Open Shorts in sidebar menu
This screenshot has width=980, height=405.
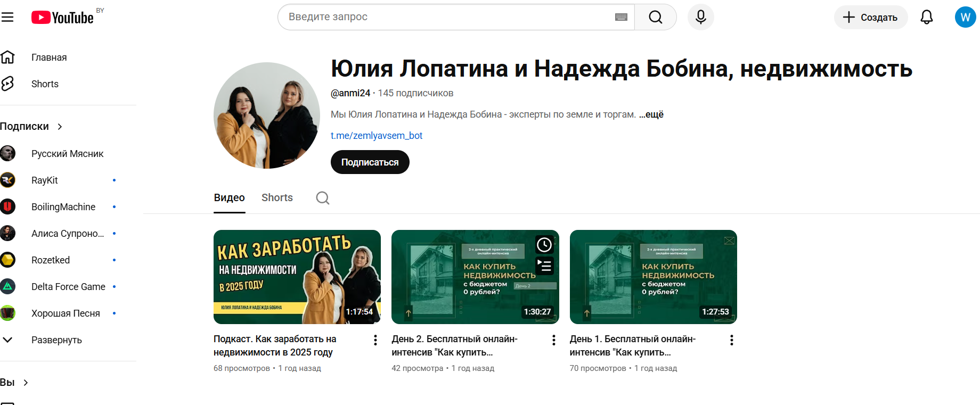[45, 84]
